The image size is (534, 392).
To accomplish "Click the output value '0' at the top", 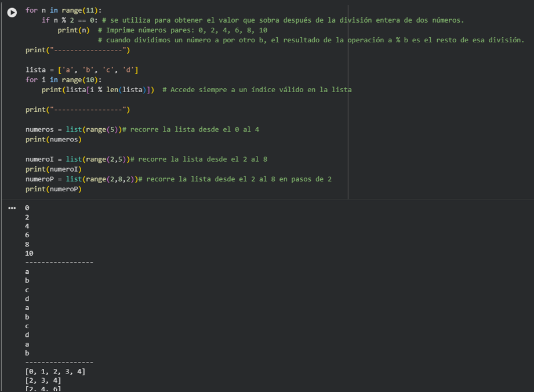I will coord(27,208).
